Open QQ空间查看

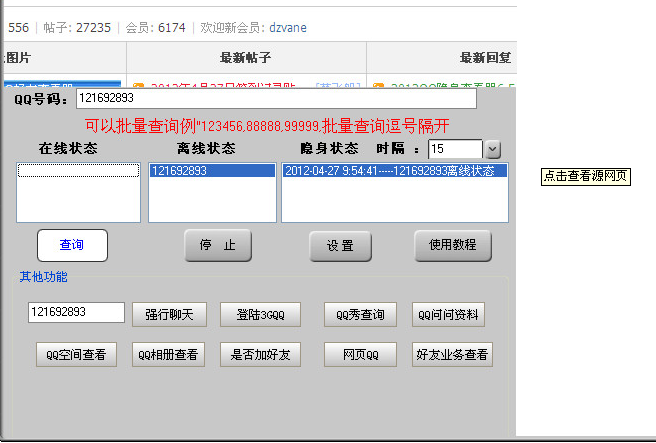[77, 354]
